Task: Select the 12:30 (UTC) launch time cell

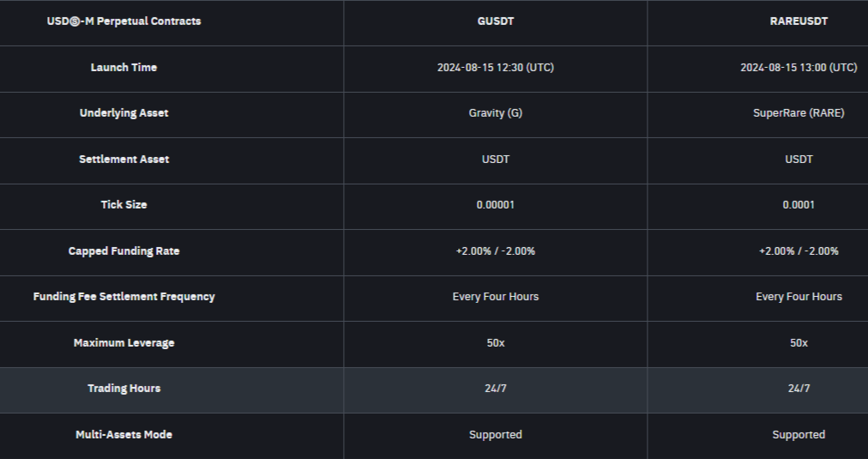Action: (x=495, y=68)
